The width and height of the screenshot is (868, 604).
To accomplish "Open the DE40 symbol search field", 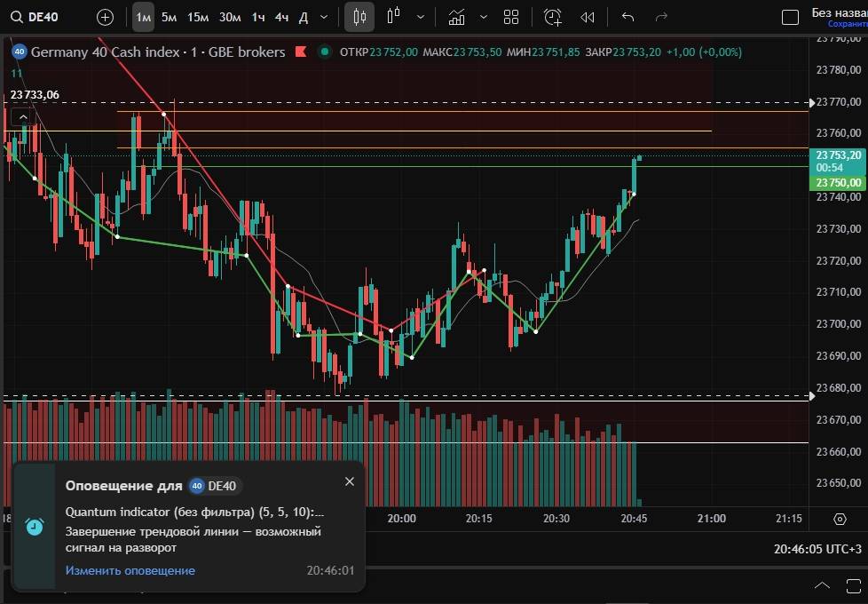I will (x=43, y=17).
